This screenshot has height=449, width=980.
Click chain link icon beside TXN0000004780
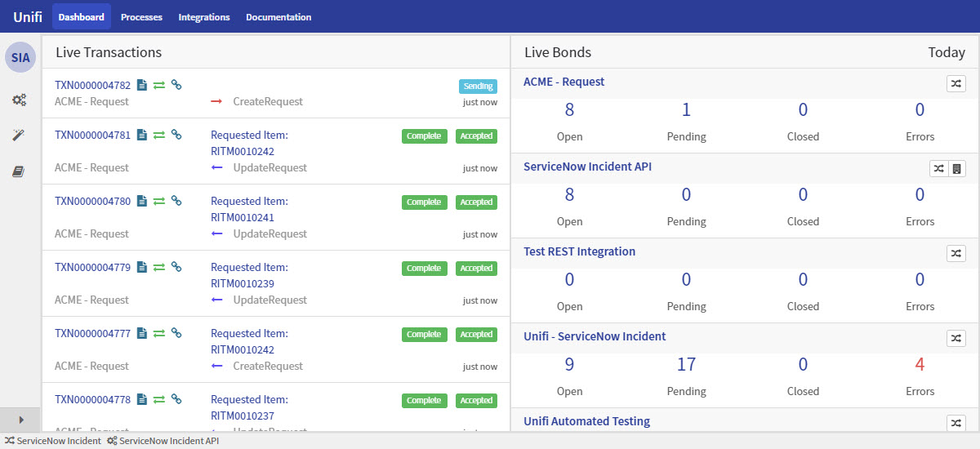pyautogui.click(x=176, y=201)
